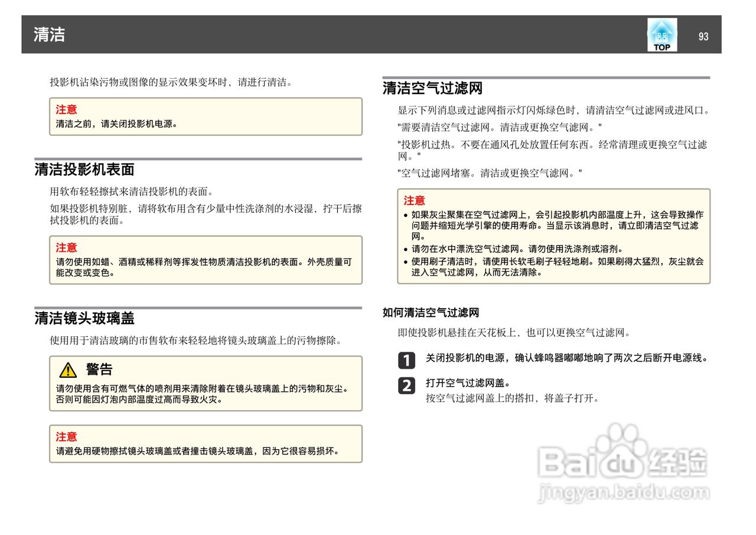756x535 pixels.
Task: Click the message "空气过滤网堵塞。清洁或更换空气滤网。"
Action: [490, 173]
